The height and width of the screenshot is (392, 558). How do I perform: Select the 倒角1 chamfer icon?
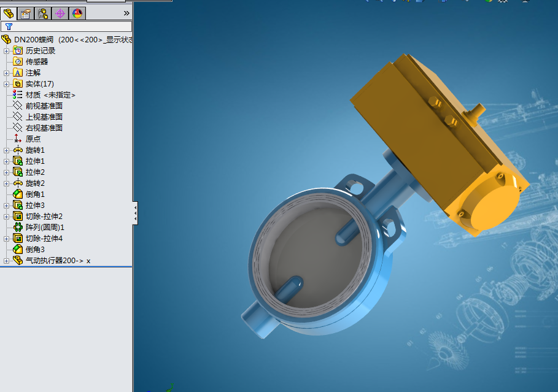coord(18,194)
